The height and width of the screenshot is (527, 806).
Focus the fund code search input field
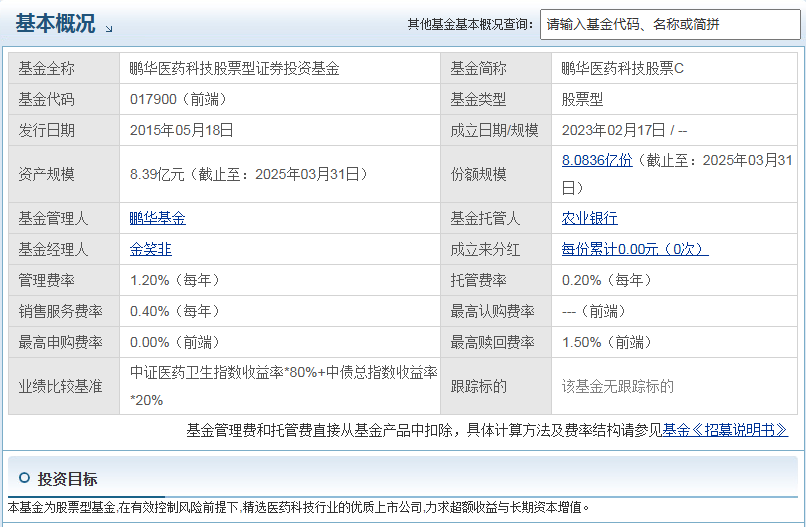(x=670, y=24)
